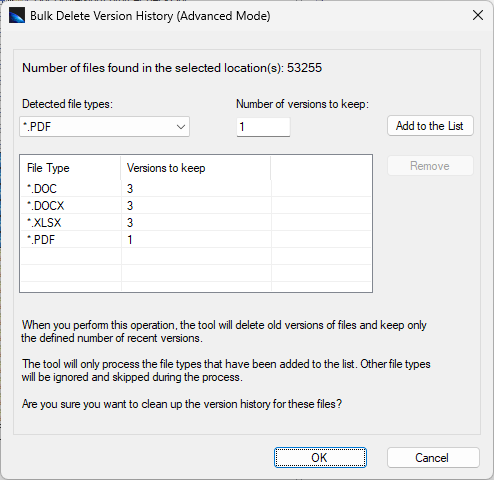Click the empty third column header
Viewport: 494px width, 480px height.
click(321, 168)
